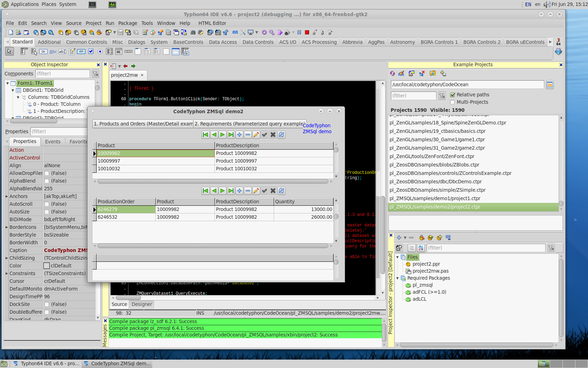Image resolution: width=588 pixels, height=368 pixels.
Task: Click jump back red arrow in source editor
Action: 125,66
